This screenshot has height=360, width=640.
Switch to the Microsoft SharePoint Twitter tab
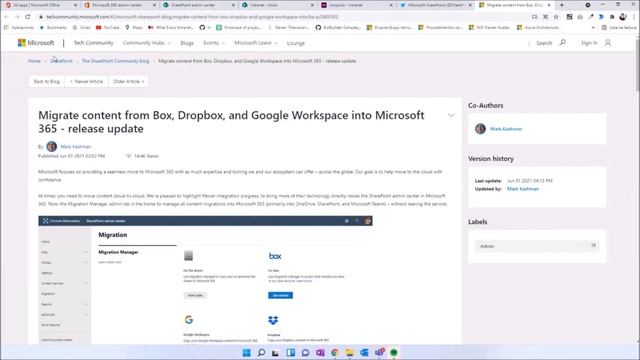(436, 5)
